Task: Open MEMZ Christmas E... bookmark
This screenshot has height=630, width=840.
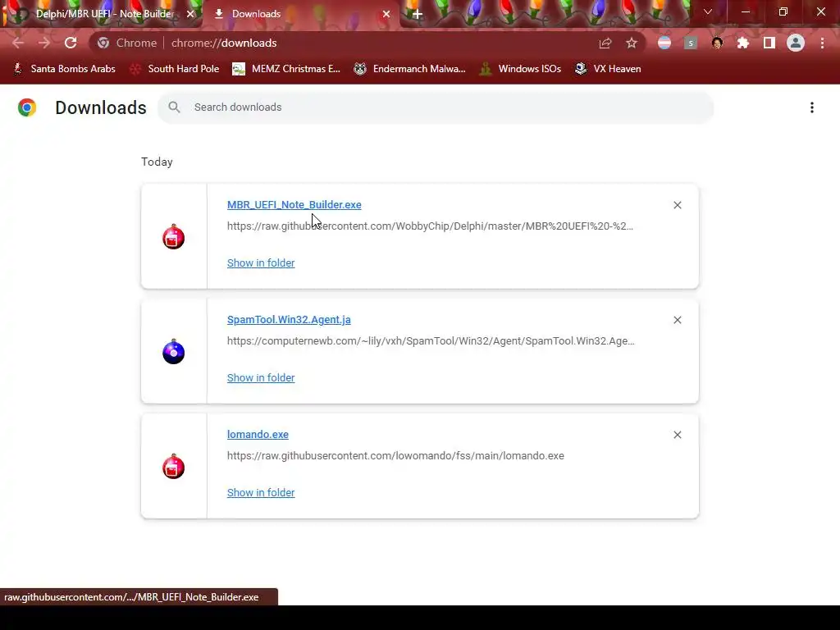Action: [286, 69]
